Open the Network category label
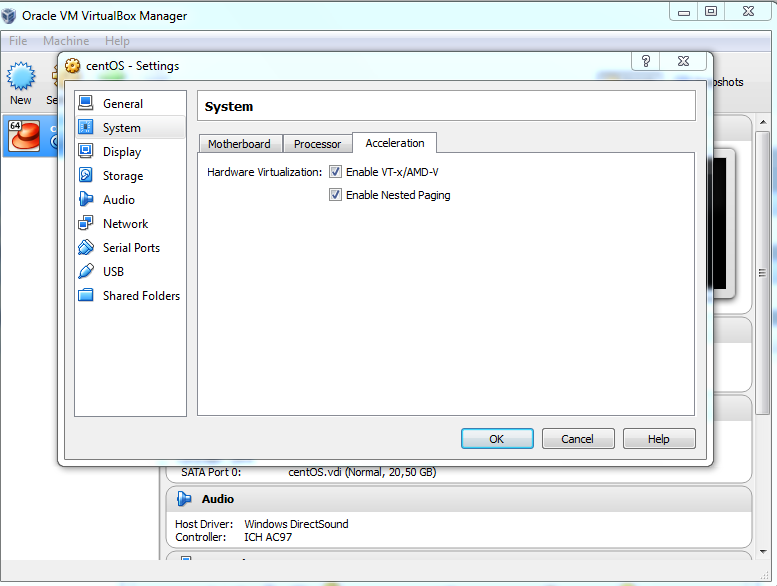The height and width of the screenshot is (586, 777). tap(125, 223)
